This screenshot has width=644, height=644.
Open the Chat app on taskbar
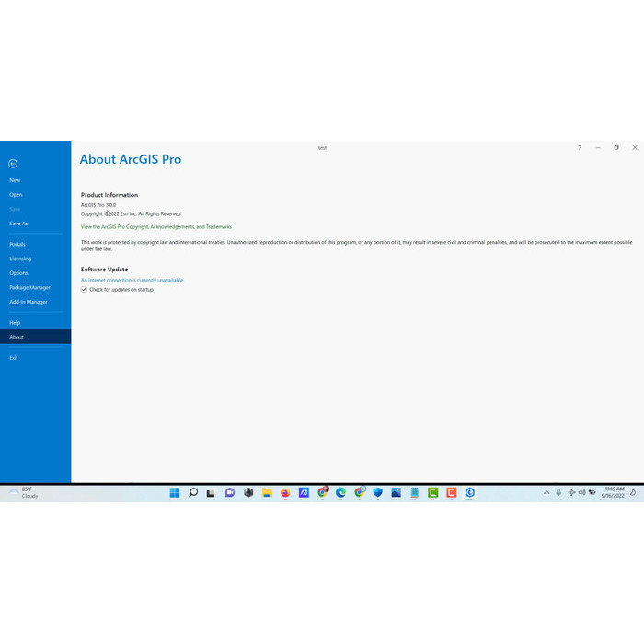click(230, 492)
